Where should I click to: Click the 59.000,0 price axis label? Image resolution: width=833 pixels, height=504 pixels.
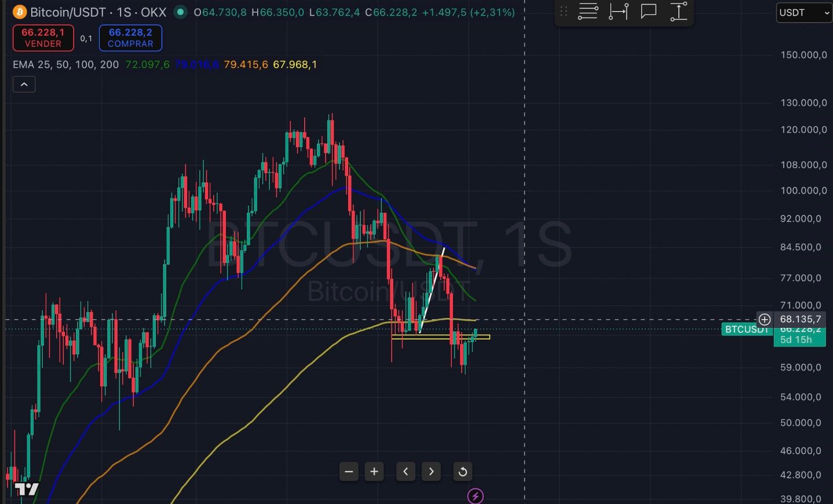[x=801, y=367]
